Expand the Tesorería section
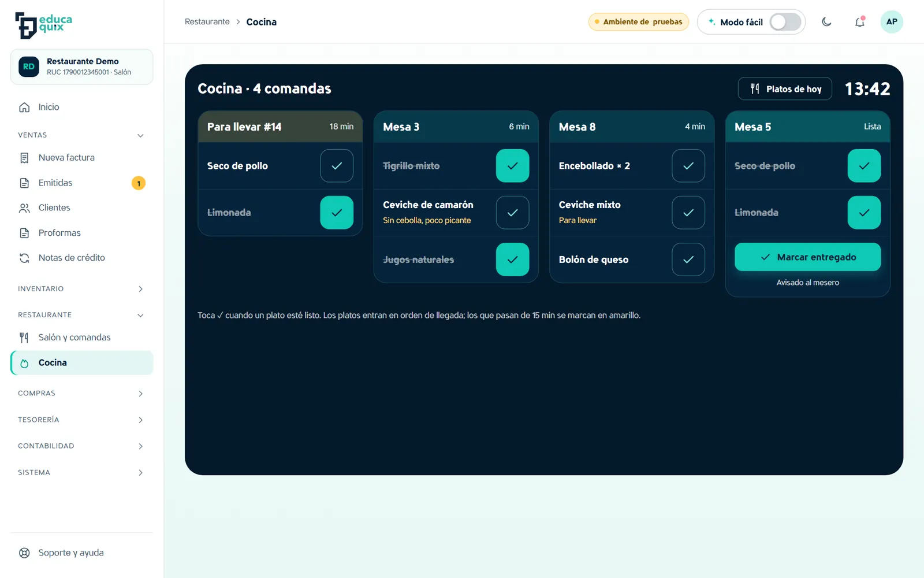This screenshot has height=578, width=924. [81, 420]
